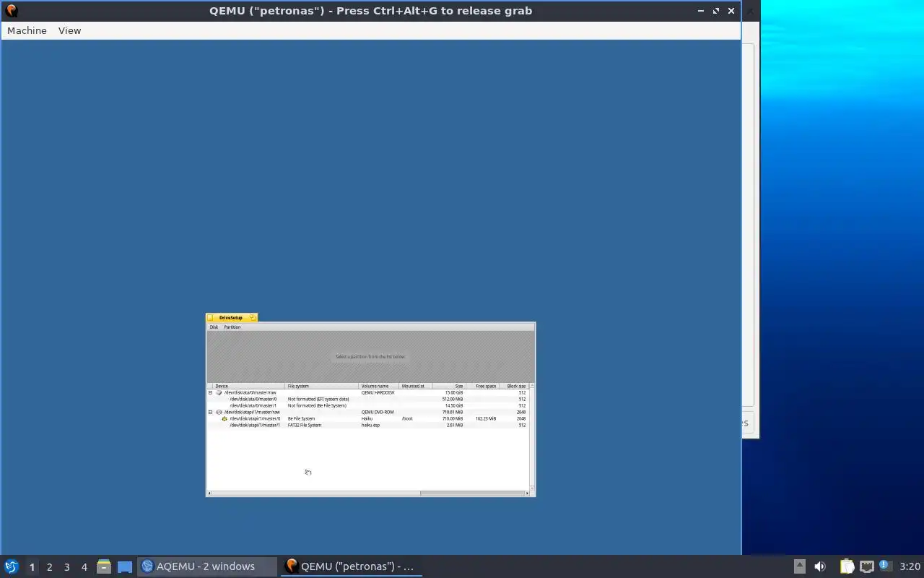Select the /dev/disk/atapi/1/master/1 partition
924x578 pixels.
(x=368, y=425)
